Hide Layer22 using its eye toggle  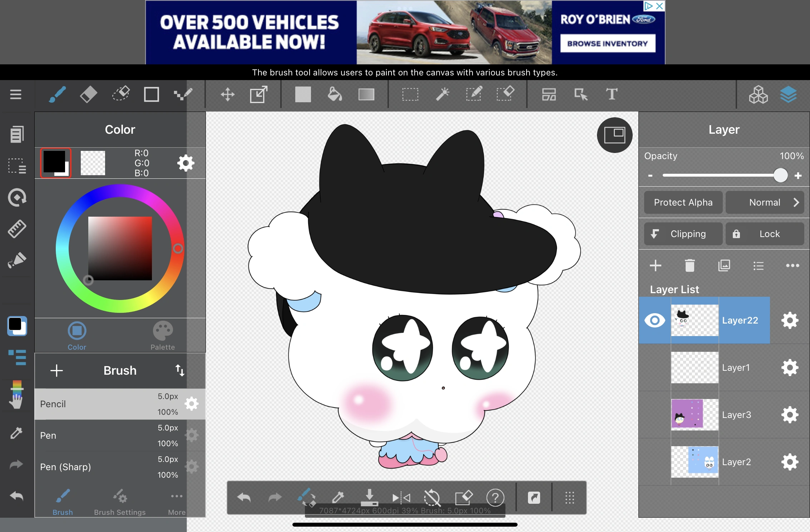[655, 320]
